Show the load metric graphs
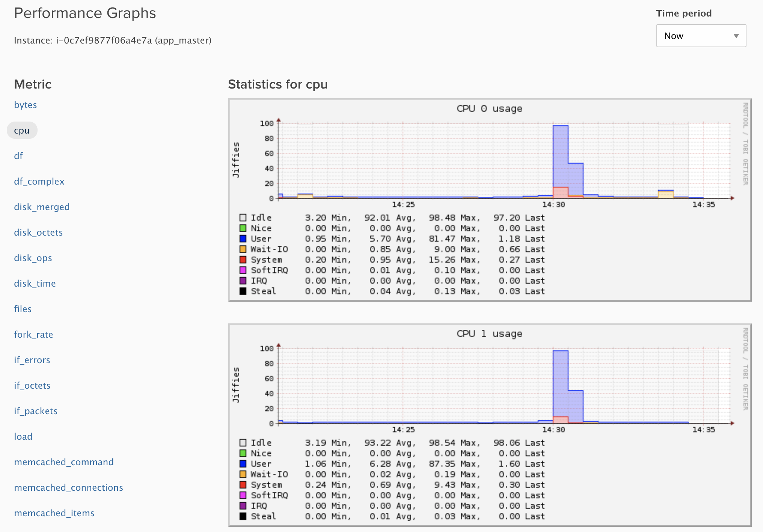Screen dimensions: 763x532 (23, 437)
